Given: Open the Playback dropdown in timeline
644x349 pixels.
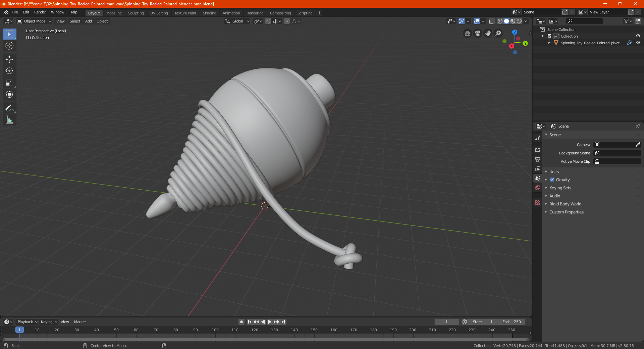Looking at the screenshot, I should pos(27,321).
